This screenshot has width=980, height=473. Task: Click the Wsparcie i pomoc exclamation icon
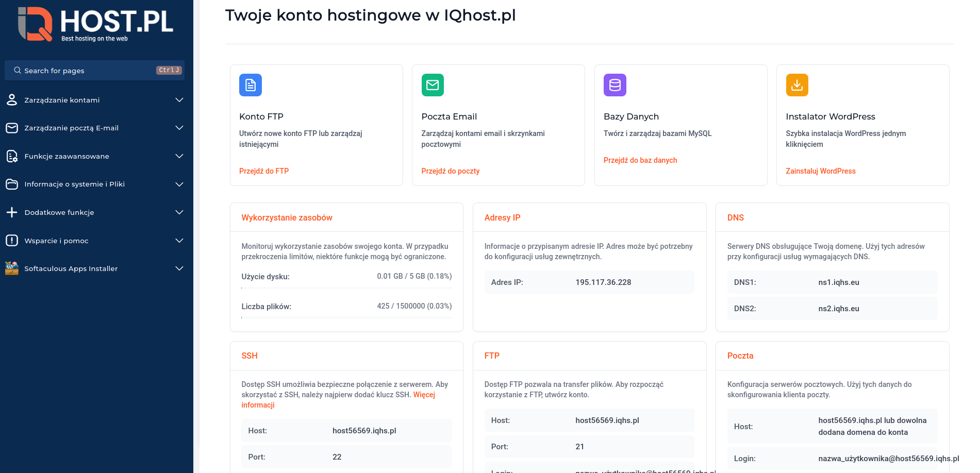[12, 241]
